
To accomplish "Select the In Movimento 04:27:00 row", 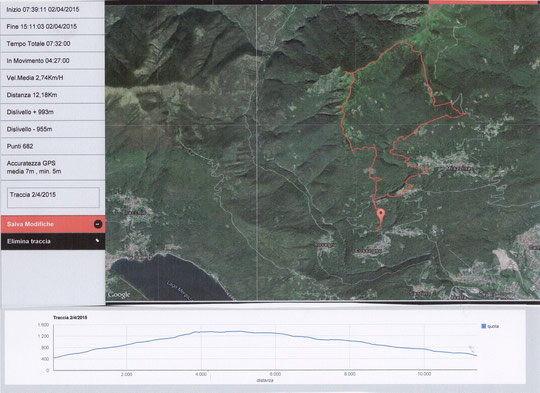I will 53,61.
